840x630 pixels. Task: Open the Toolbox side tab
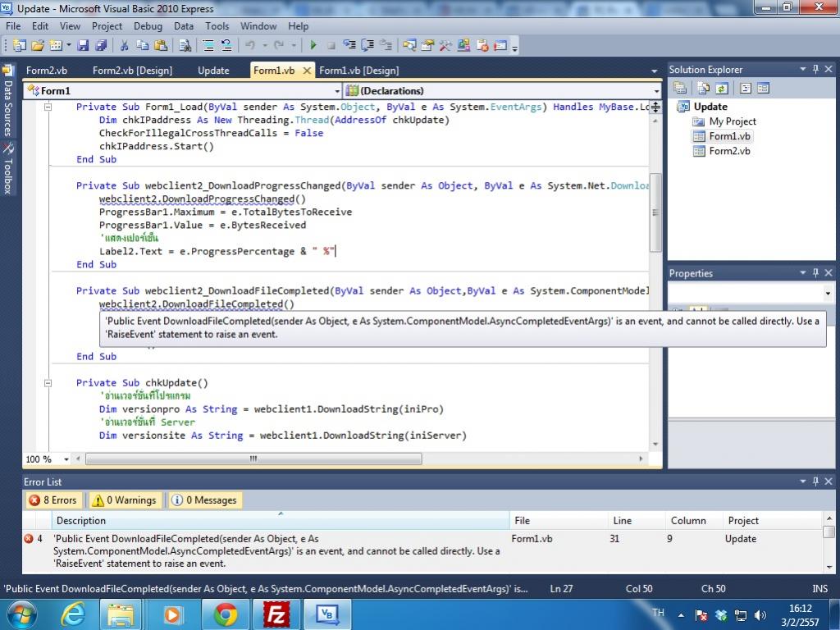point(8,169)
